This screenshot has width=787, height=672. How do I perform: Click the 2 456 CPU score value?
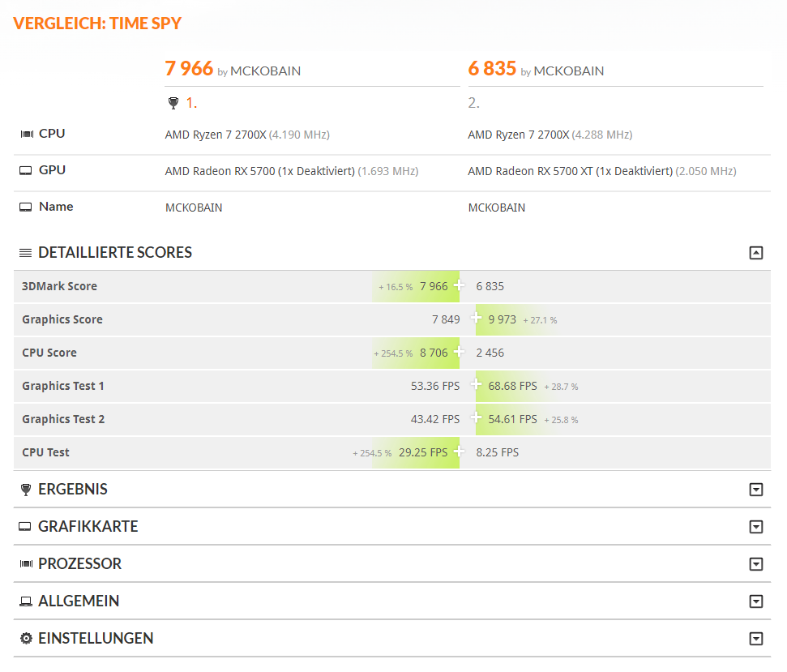click(490, 353)
